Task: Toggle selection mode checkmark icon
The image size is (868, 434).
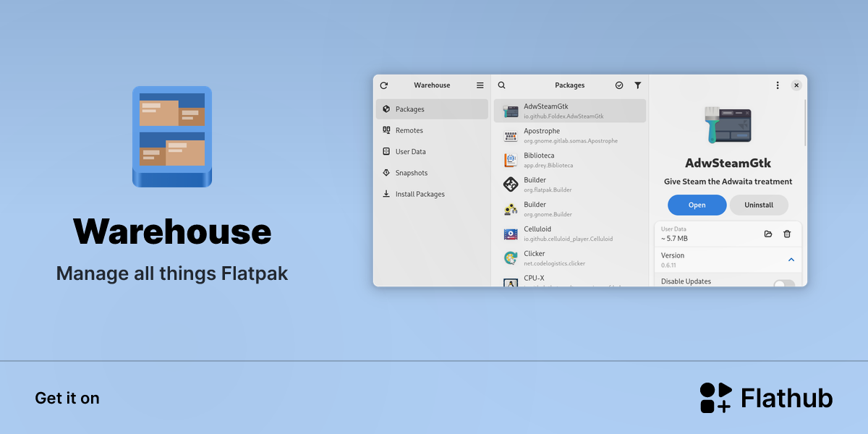Action: tap(619, 85)
